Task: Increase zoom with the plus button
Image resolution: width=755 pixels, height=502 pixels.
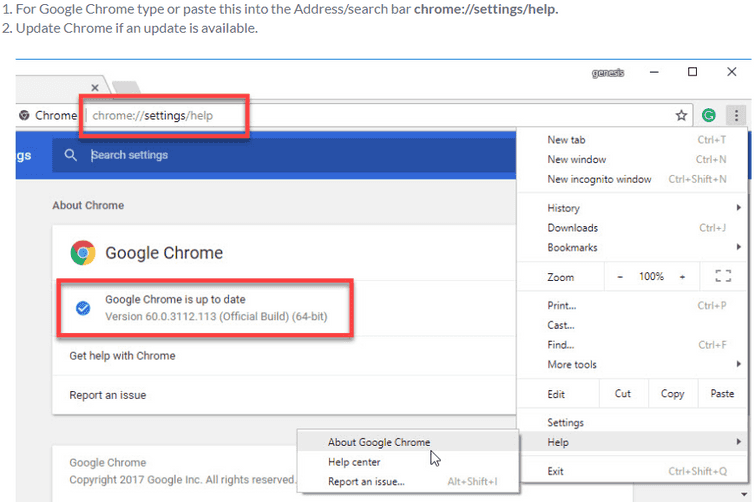Action: point(683,277)
